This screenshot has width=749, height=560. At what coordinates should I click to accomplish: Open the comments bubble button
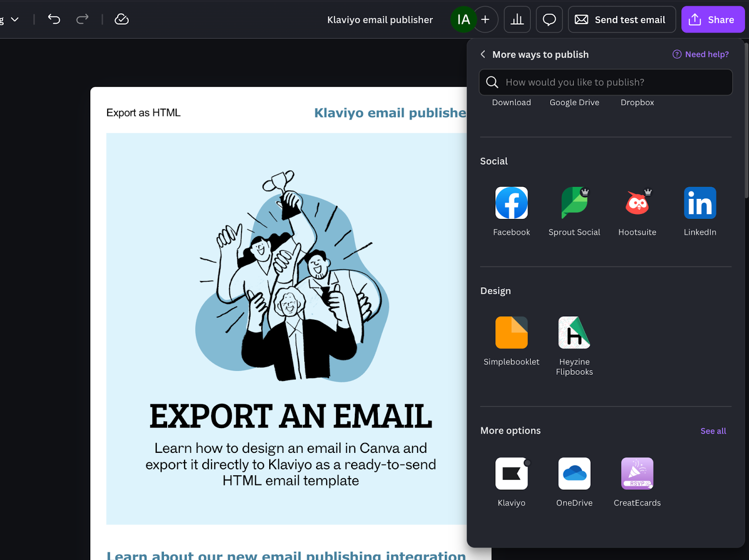(549, 20)
